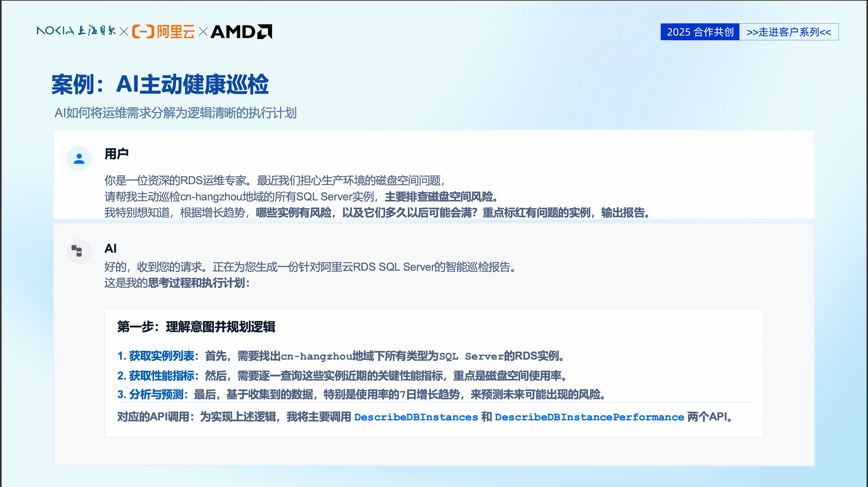This screenshot has width=868, height=487.
Task: Click the DescribeDBInstances API name
Action: (x=416, y=417)
